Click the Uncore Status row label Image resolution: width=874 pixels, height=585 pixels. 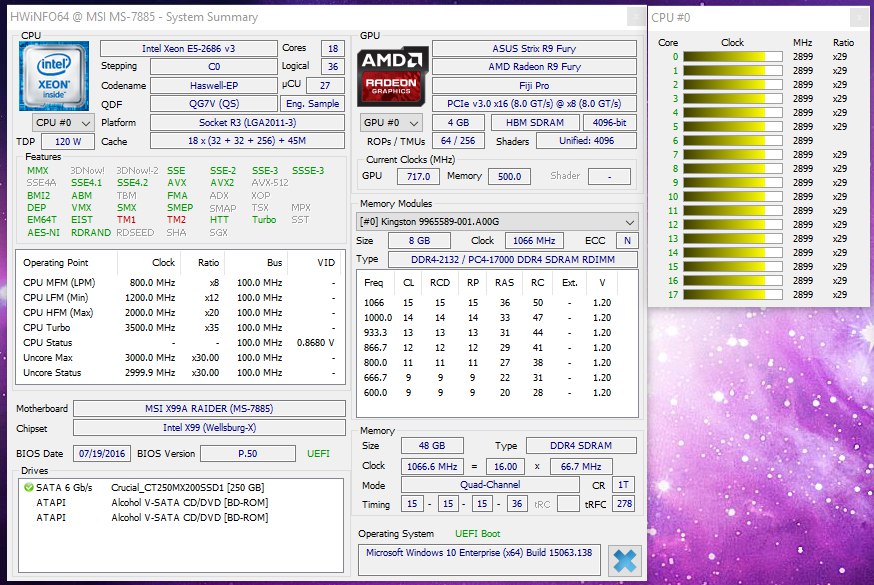(x=52, y=373)
